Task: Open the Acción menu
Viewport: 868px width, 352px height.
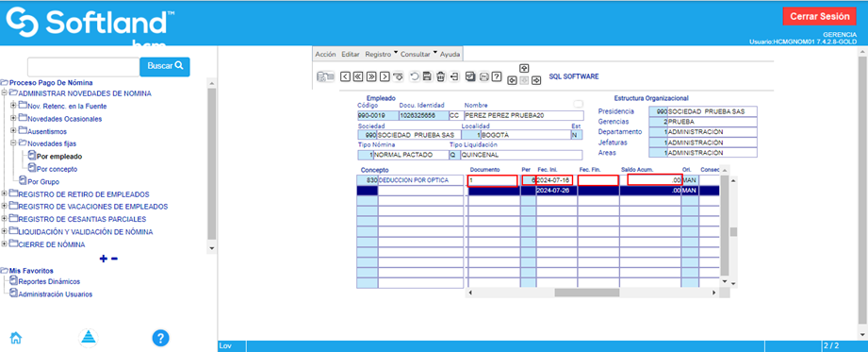Action: point(325,55)
